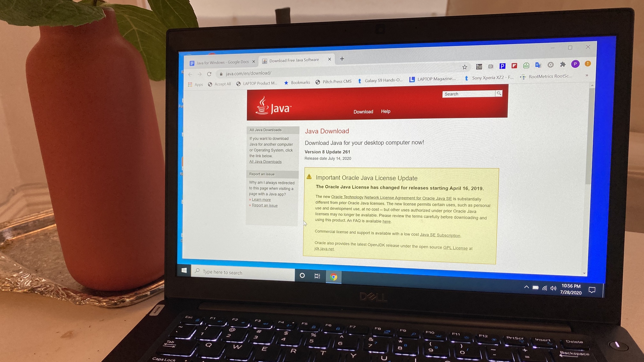
Task: Click the volume/speaker icon in taskbar
Action: point(553,288)
